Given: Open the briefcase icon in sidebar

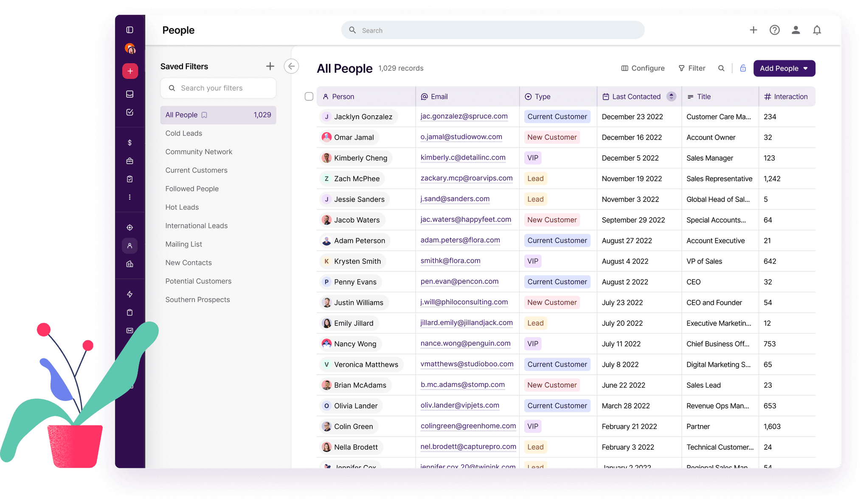Looking at the screenshot, I should pyautogui.click(x=130, y=161).
